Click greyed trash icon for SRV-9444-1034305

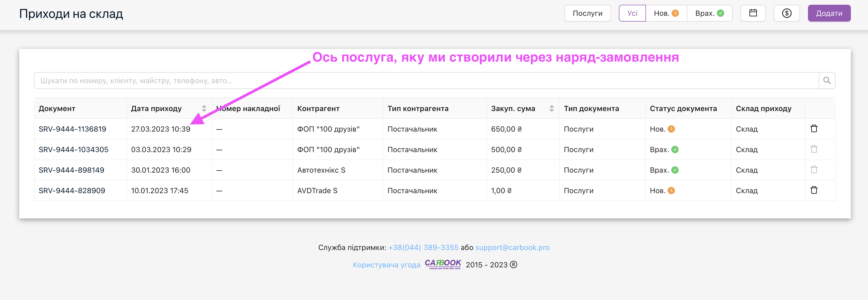[814, 149]
